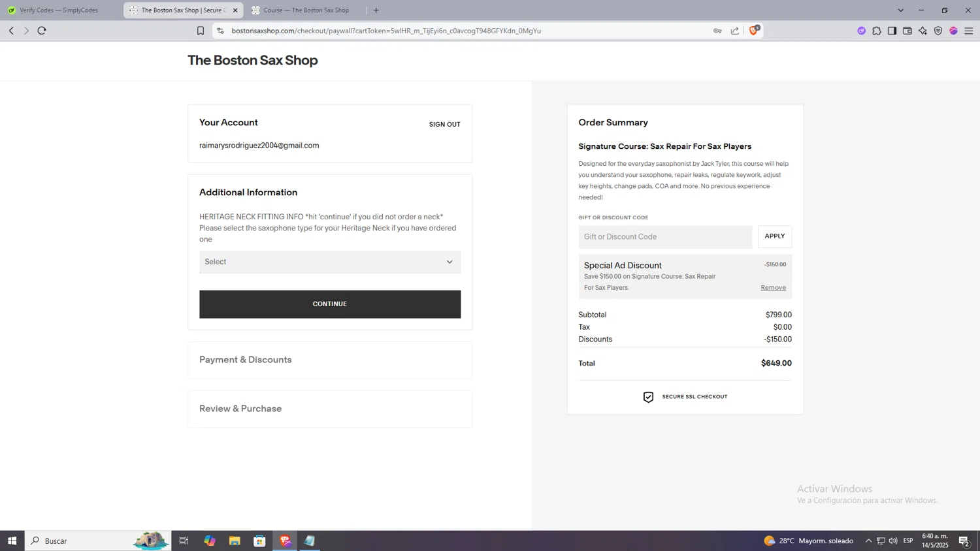This screenshot has width=980, height=551.
Task: Open Task View in the taskbar
Action: [184, 541]
